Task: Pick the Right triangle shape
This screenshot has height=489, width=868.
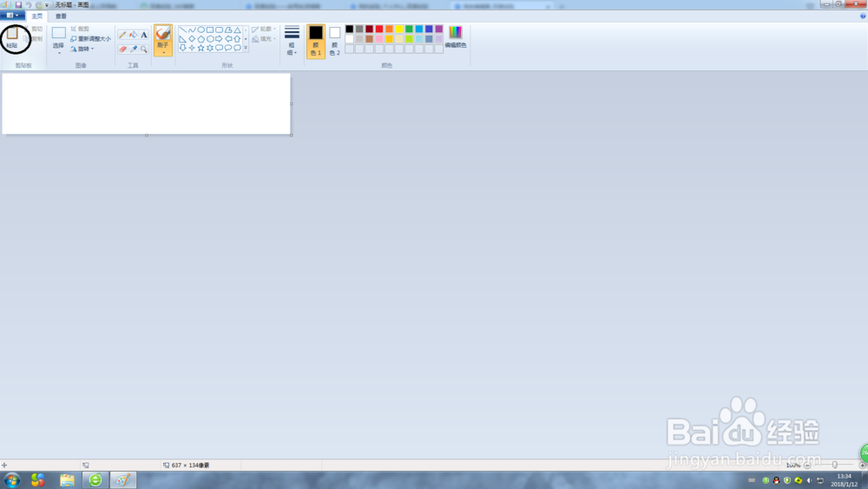Action: click(x=182, y=39)
